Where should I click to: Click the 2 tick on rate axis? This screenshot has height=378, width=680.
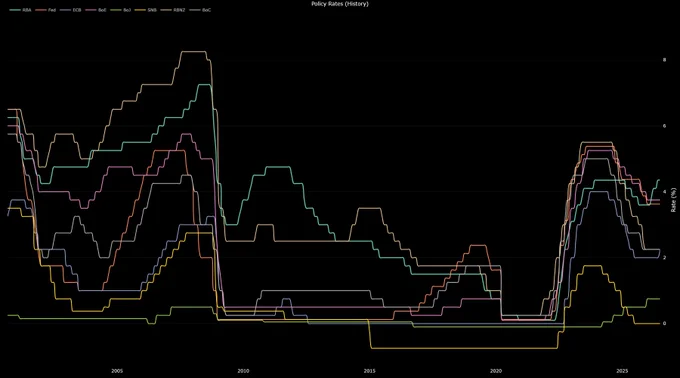point(664,257)
